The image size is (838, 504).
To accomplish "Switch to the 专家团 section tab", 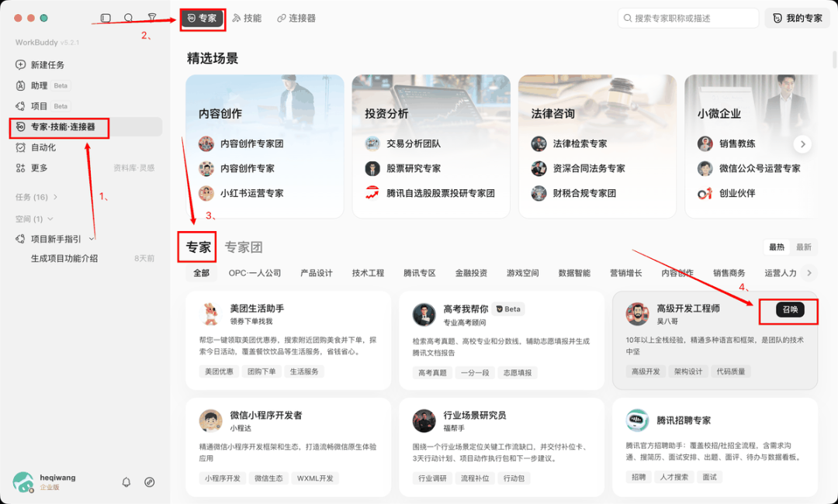I will (243, 247).
